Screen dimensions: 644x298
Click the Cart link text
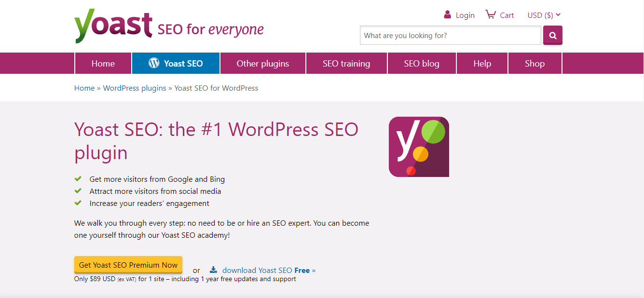(x=507, y=15)
